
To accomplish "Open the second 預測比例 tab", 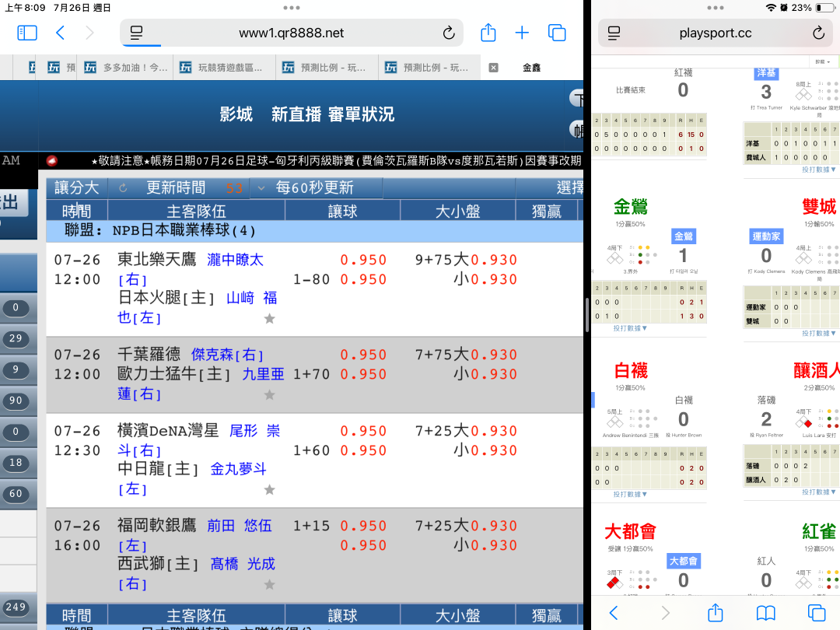I will pyautogui.click(x=429, y=68).
